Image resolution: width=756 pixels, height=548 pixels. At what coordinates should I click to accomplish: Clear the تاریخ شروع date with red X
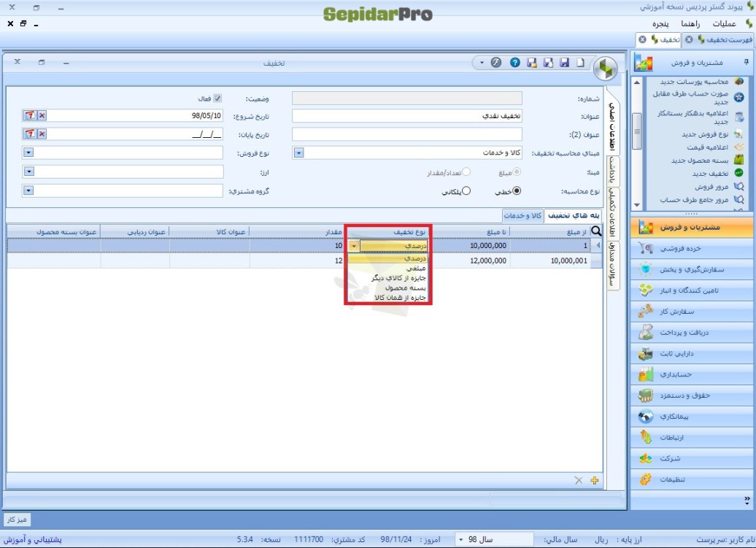tap(42, 116)
